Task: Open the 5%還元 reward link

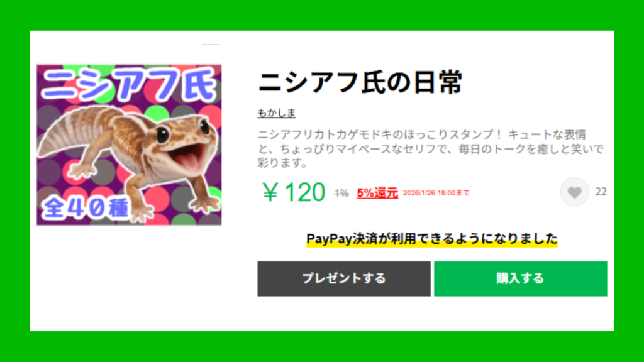Action: click(377, 193)
